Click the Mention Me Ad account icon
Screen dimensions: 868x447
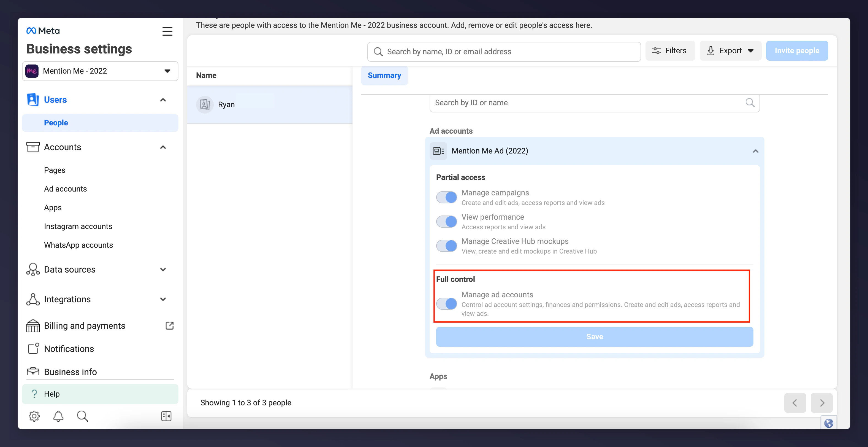(x=438, y=151)
